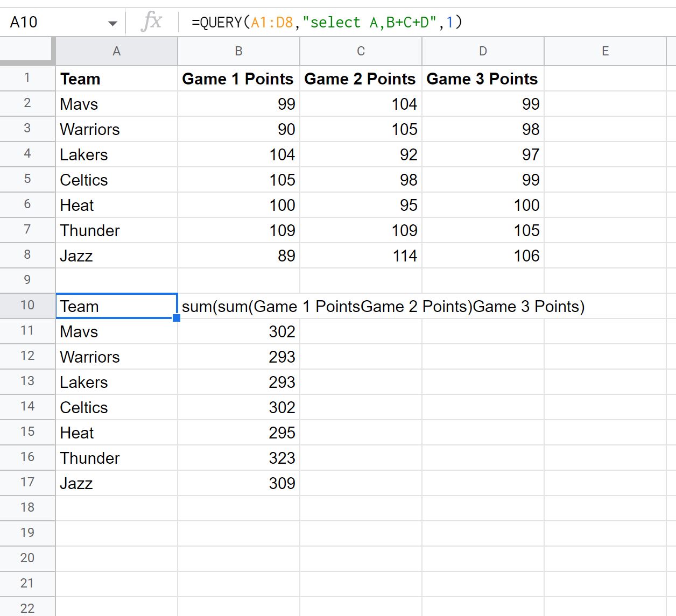Click Celtics Game 1 value 105

(238, 180)
